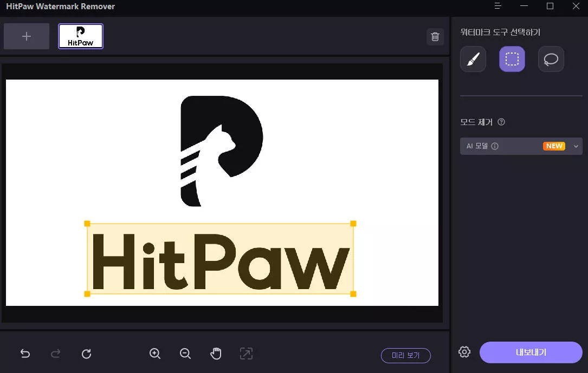This screenshot has height=373, width=588.
Task: Zoom out of the image
Action: (185, 354)
